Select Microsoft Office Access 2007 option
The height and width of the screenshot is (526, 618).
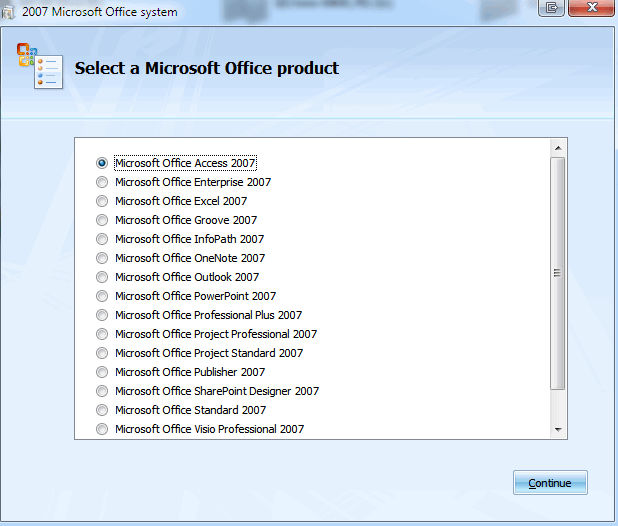pyautogui.click(x=102, y=163)
